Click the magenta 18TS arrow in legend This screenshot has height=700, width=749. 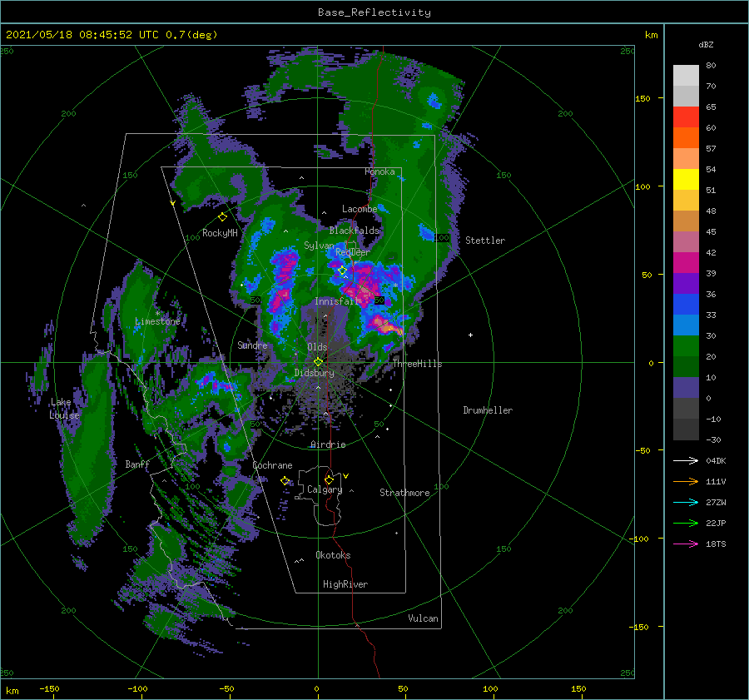click(686, 544)
